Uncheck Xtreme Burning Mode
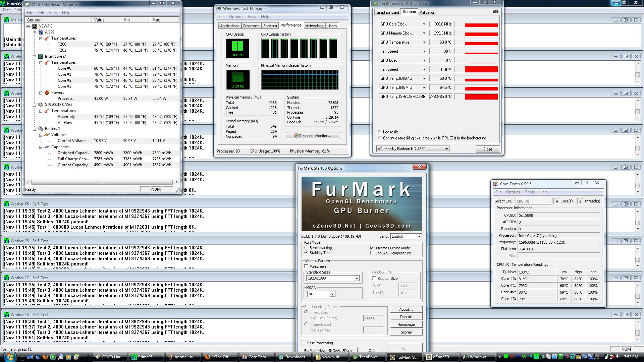Screen dimensions: 644x362 click(372, 248)
